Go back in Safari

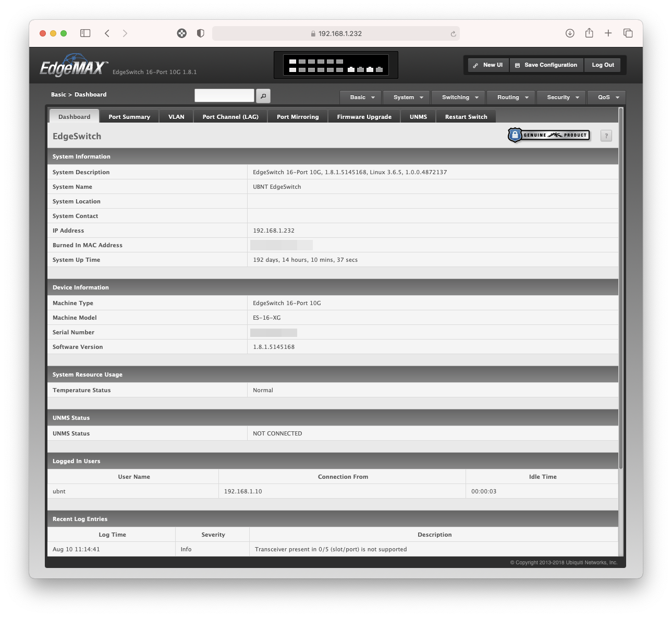click(107, 33)
